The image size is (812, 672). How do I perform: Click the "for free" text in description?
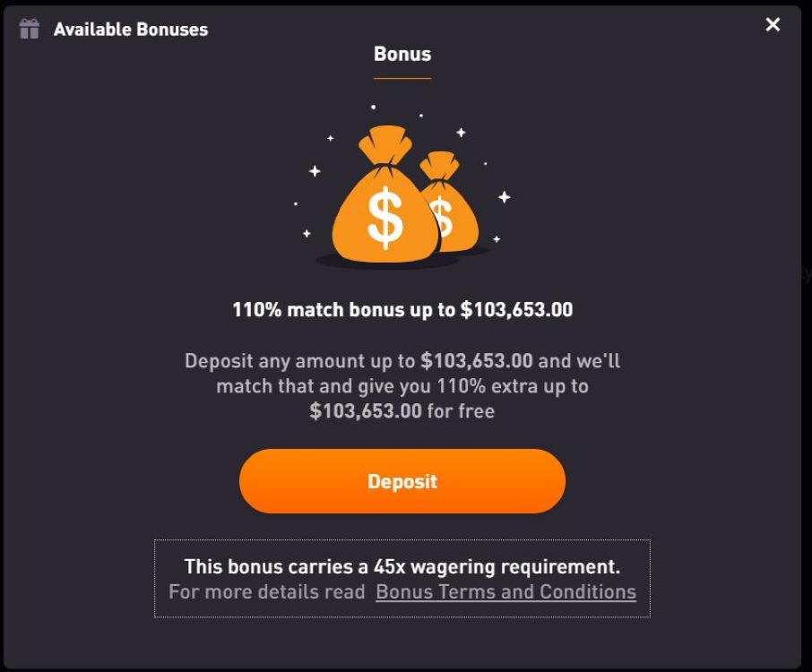click(461, 411)
